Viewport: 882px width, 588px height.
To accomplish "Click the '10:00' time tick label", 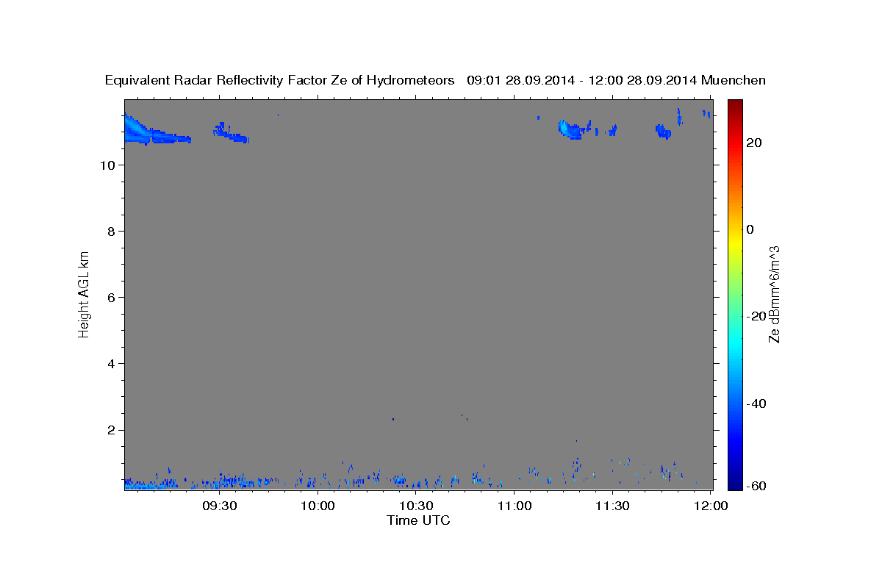I will tap(318, 506).
